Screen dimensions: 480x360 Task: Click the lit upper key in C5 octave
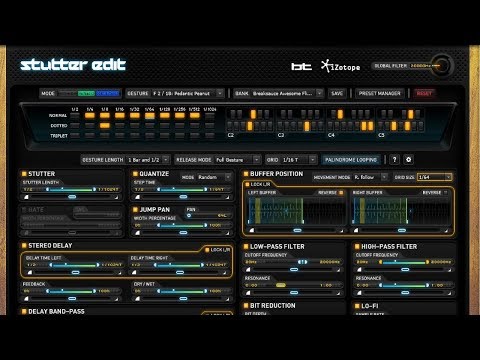pos(411,114)
